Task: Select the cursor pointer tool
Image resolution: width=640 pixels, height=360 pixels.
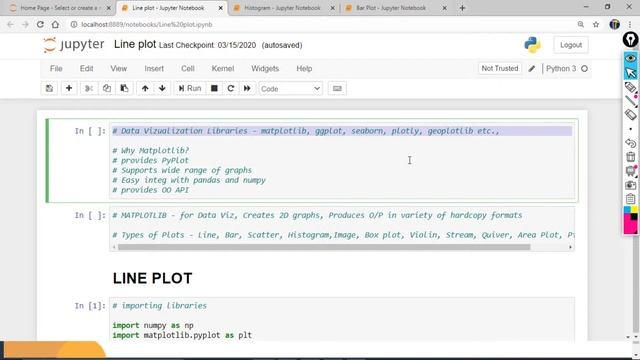Action: [631, 73]
